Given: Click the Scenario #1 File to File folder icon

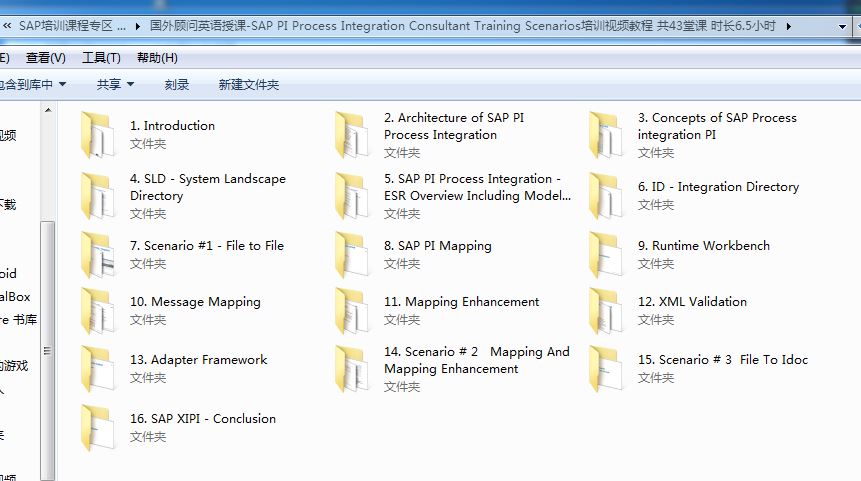Looking at the screenshot, I should click(98, 254).
